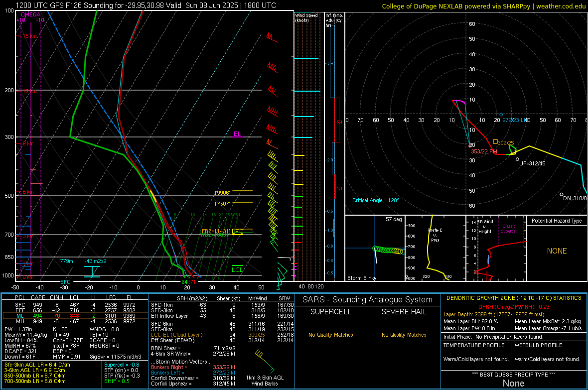Image resolution: width=588 pixels, height=390 pixels.
Task: Click the SARS - Sounding Analogue System header
Action: 368,300
